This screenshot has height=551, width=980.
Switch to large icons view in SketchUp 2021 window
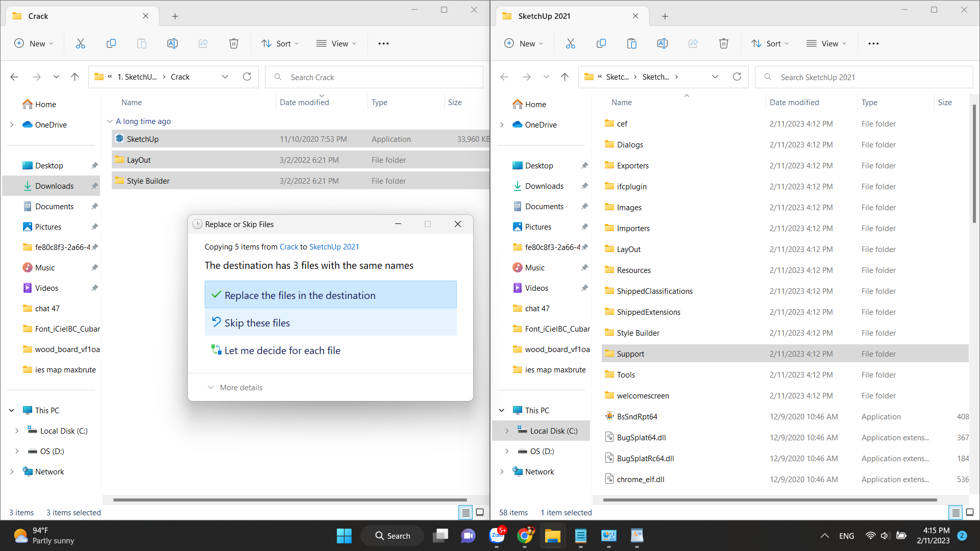click(970, 512)
